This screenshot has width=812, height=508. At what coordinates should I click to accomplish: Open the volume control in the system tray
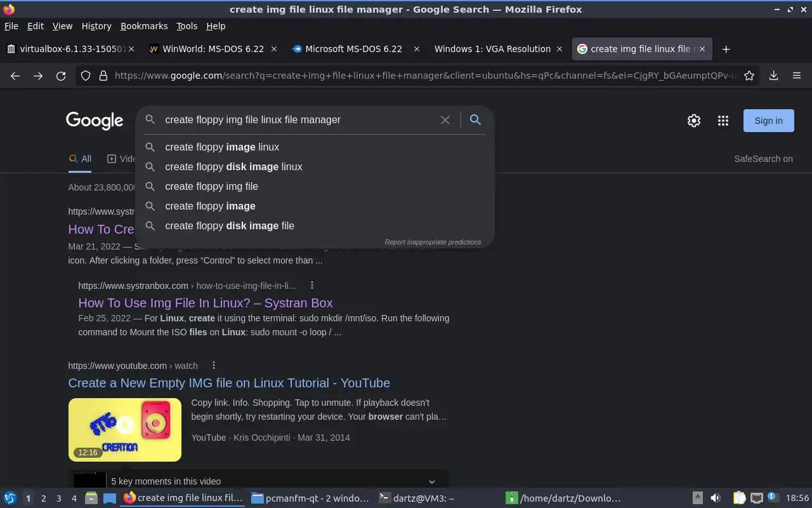coord(716,498)
